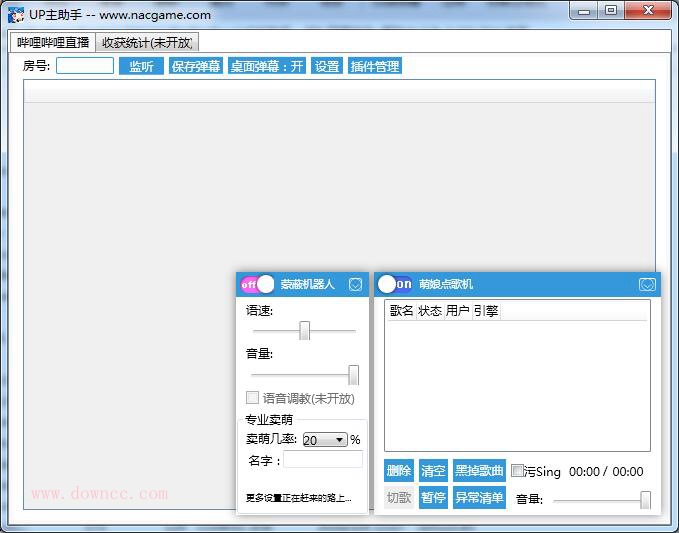The height and width of the screenshot is (533, 679).
Task: Click the 保存弹幕 button
Action: click(195, 66)
